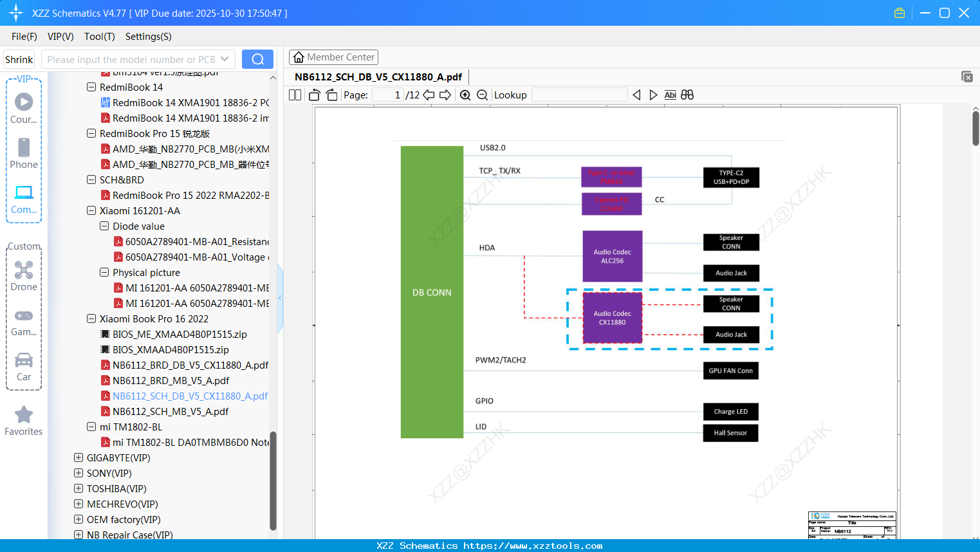Viewport: 980px width, 552px height.
Task: Close the open PDF document tab panel
Action: [x=966, y=77]
